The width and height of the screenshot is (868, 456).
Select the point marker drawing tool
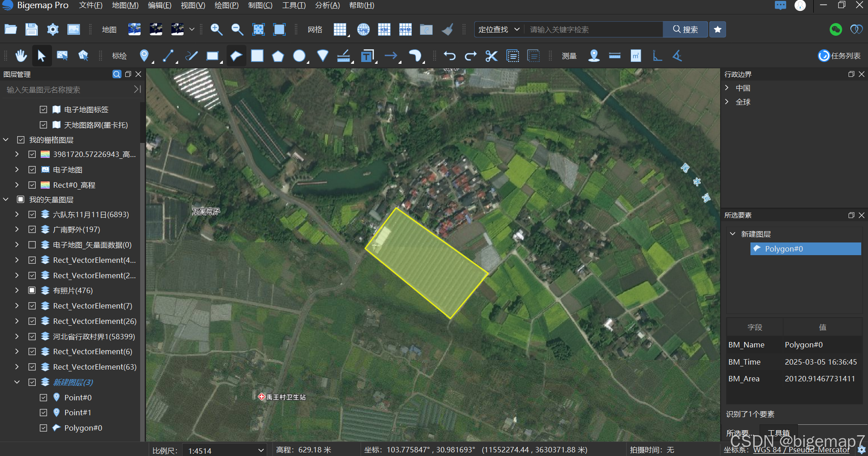(x=144, y=56)
